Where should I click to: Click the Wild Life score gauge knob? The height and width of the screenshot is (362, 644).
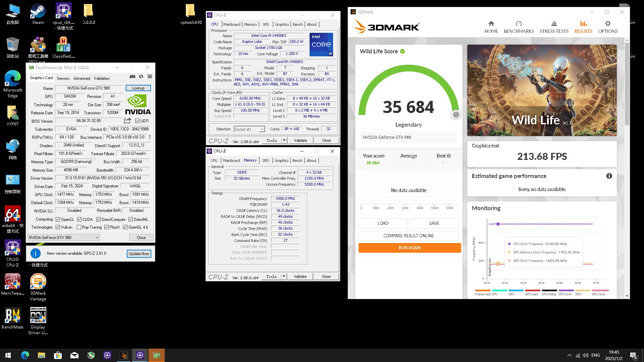coord(456,115)
